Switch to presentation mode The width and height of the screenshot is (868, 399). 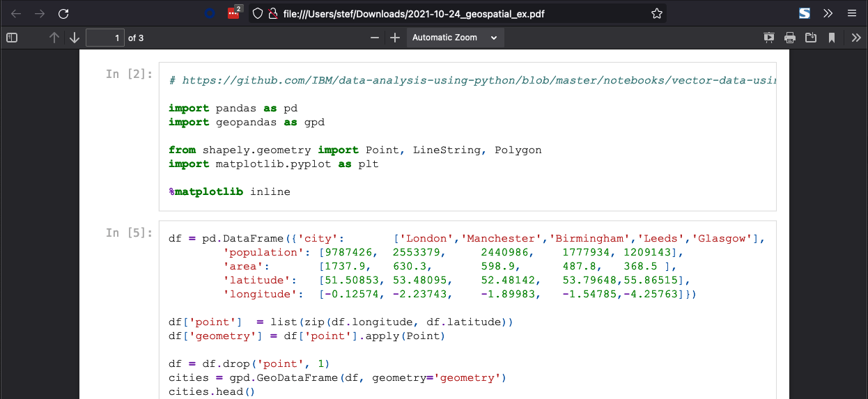click(769, 38)
